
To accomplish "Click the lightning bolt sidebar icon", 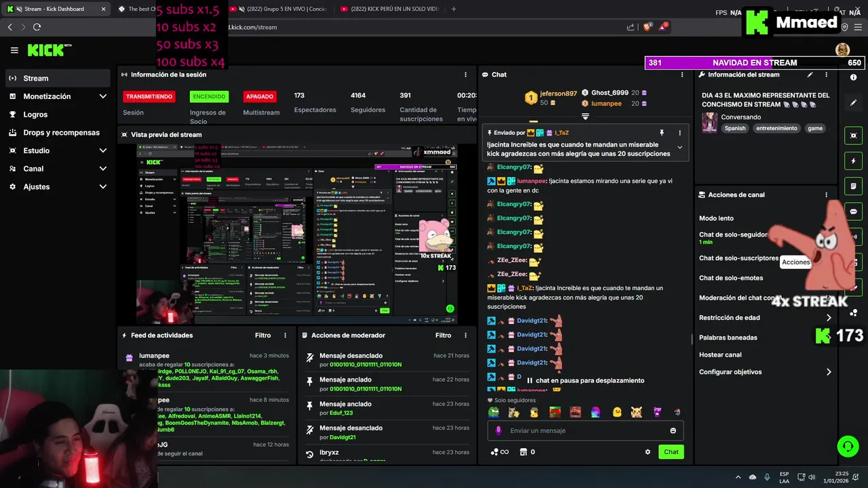I will tap(853, 161).
